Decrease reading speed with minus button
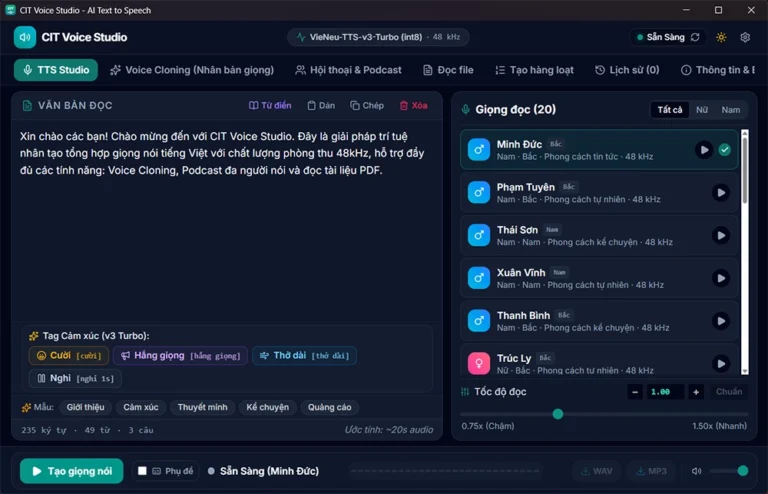The image size is (768, 494). coord(635,392)
